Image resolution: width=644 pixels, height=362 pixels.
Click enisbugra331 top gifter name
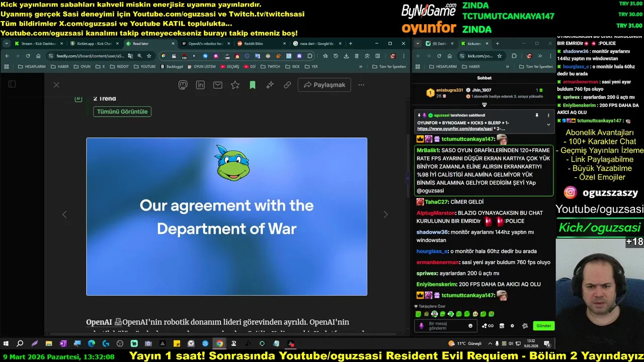[449, 90]
